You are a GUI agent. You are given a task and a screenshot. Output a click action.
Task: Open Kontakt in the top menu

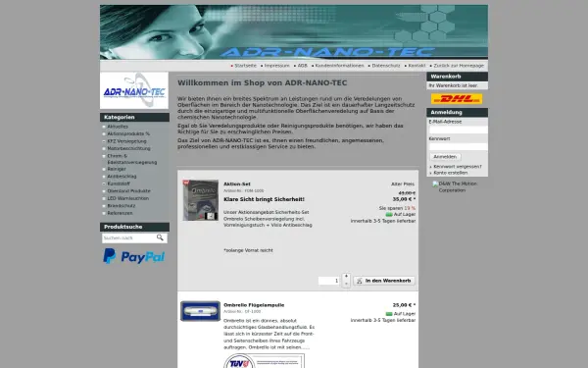[416, 66]
